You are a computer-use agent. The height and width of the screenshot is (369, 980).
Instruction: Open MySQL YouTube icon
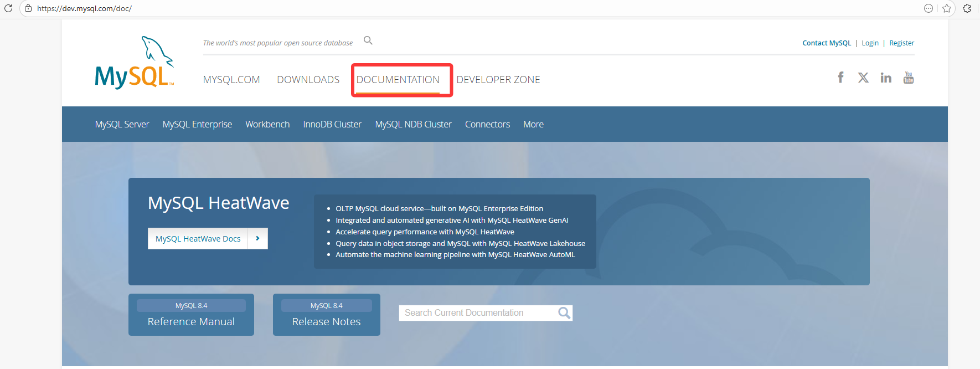(909, 78)
